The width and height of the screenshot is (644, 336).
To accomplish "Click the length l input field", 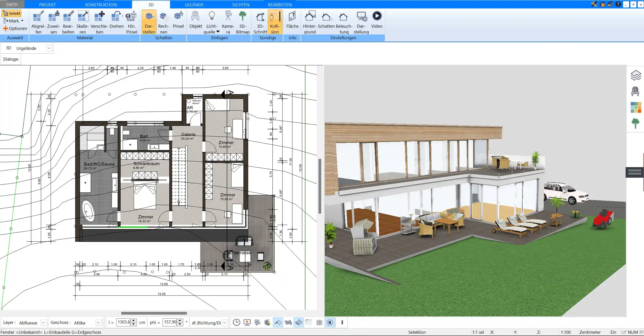I will (123, 322).
